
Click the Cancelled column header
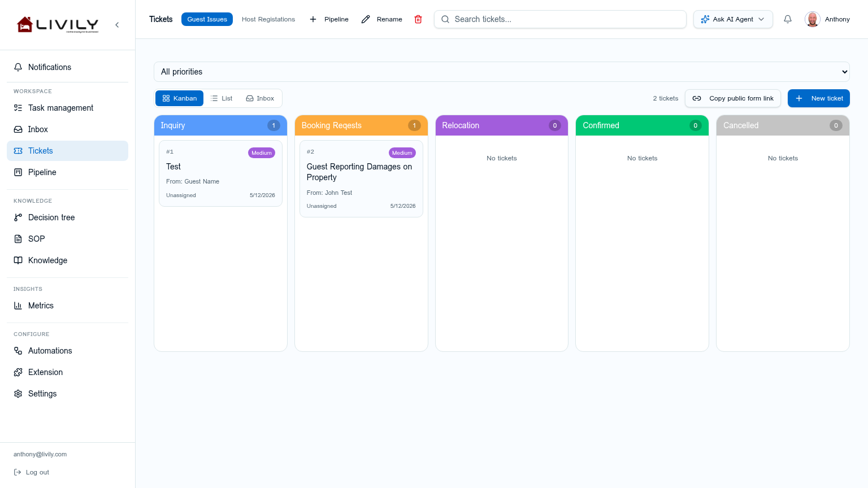tap(783, 125)
